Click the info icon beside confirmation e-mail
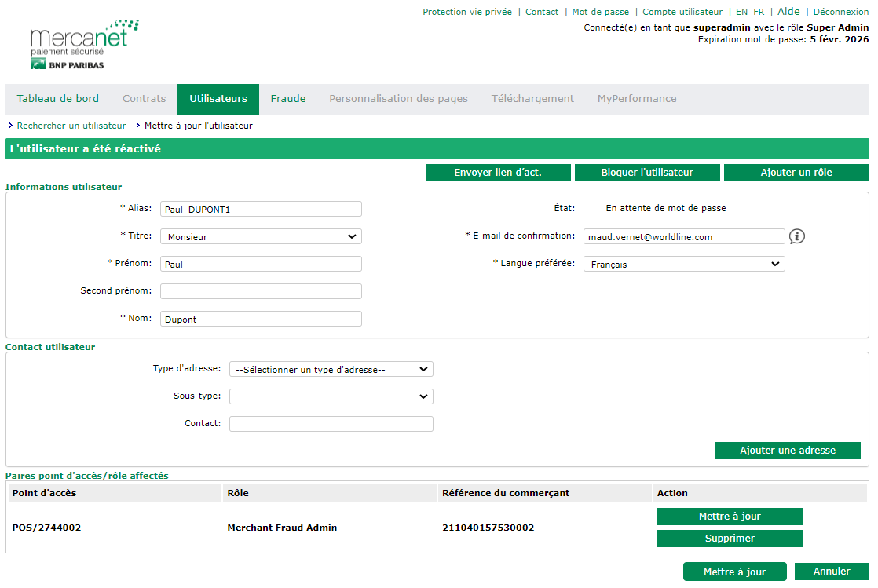 point(797,236)
